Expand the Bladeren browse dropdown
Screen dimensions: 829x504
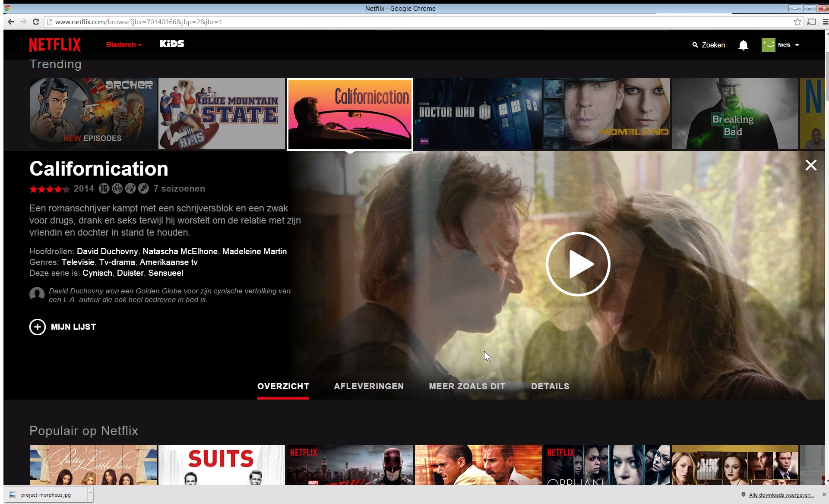tap(124, 45)
